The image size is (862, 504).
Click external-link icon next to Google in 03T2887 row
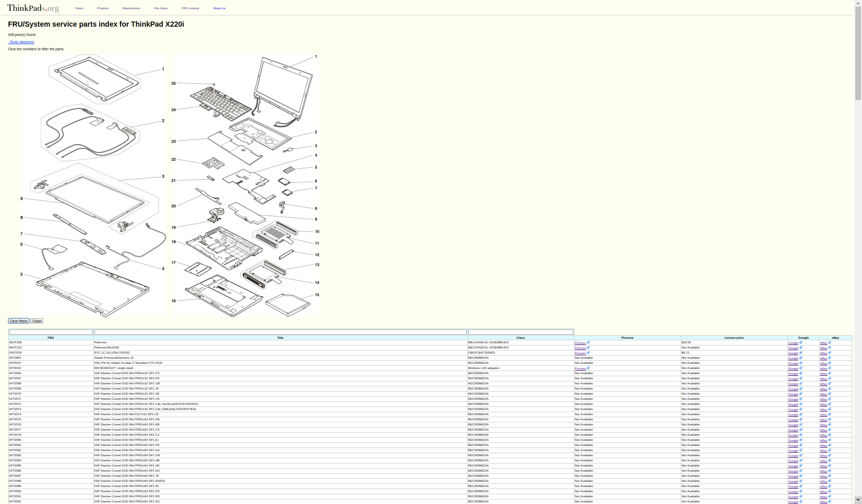tap(801, 358)
